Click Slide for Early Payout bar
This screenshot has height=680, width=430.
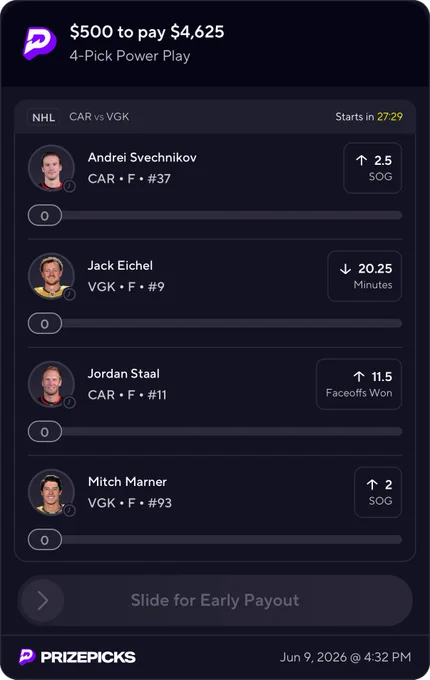[x=215, y=601]
